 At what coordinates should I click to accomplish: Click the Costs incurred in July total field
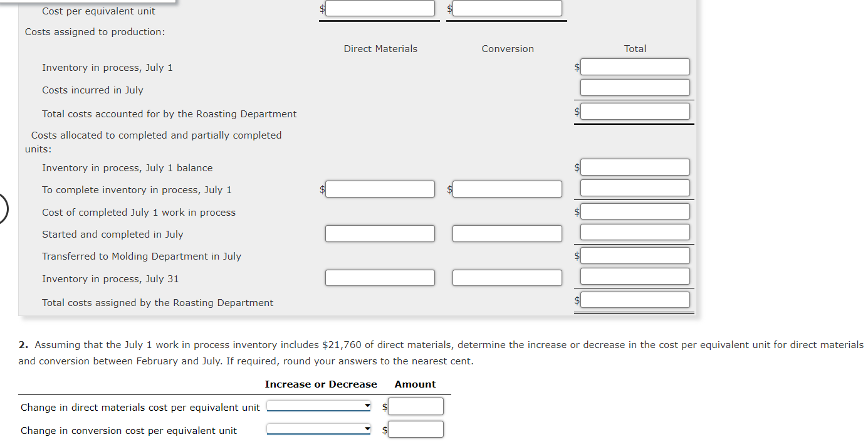coord(635,88)
